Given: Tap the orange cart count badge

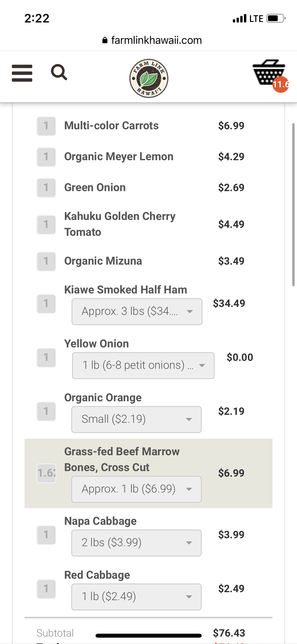Looking at the screenshot, I should point(280,85).
